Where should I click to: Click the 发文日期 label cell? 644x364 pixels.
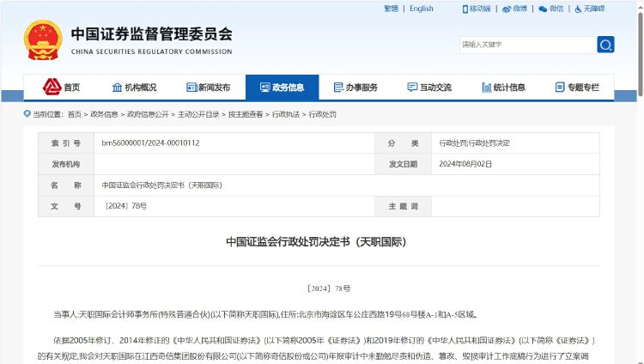point(403,164)
